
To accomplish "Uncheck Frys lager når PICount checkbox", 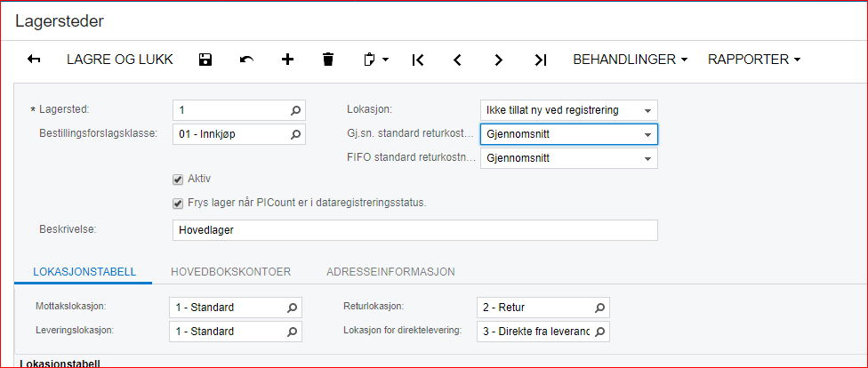I will tap(178, 203).
